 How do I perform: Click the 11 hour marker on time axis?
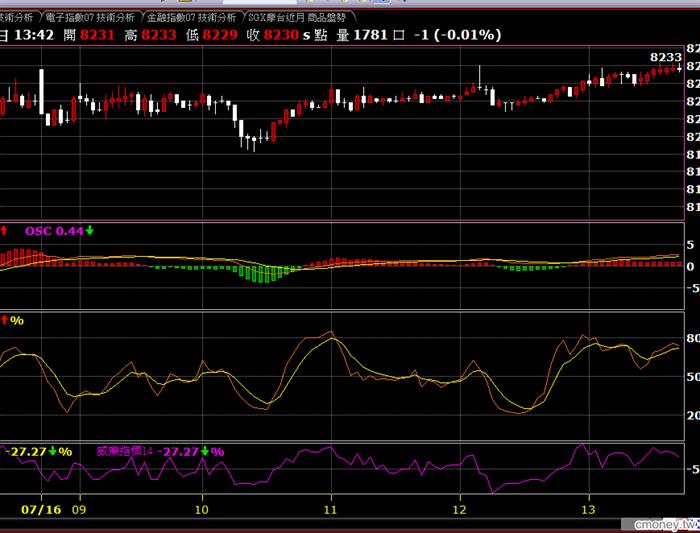click(330, 509)
